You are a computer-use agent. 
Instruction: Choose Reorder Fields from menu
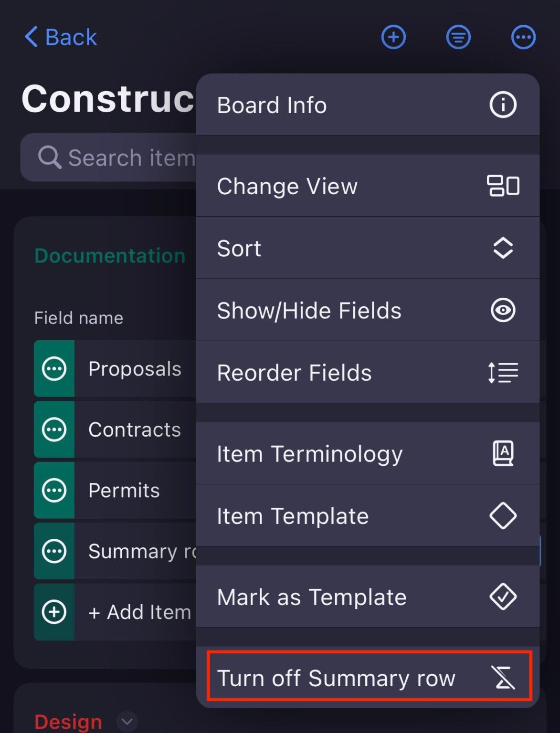pyautogui.click(x=368, y=373)
